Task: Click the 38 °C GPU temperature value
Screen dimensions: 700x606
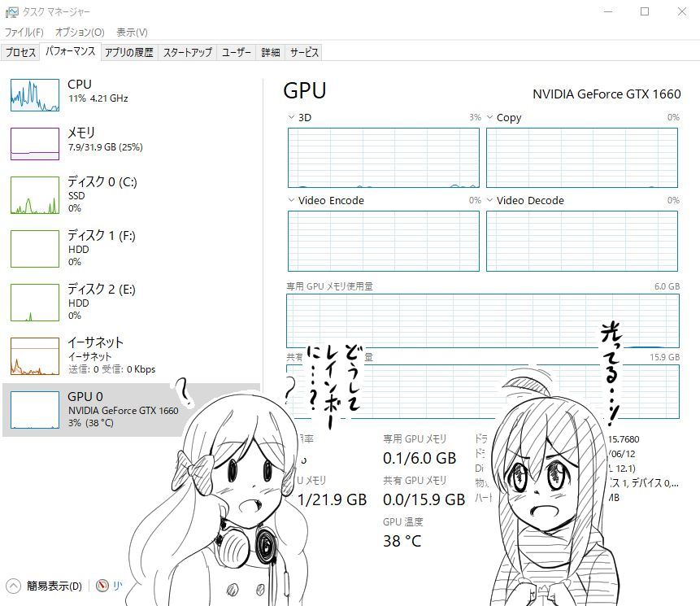Action: coord(402,541)
